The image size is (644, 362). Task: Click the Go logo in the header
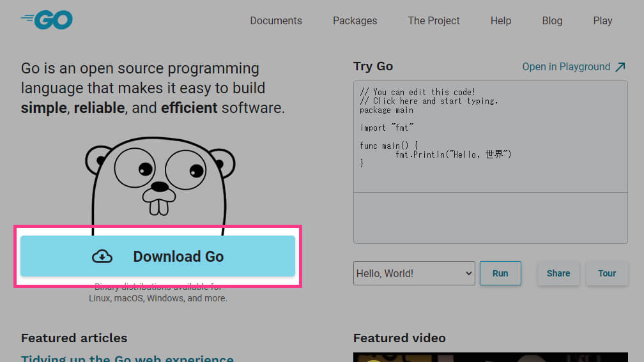tap(47, 20)
